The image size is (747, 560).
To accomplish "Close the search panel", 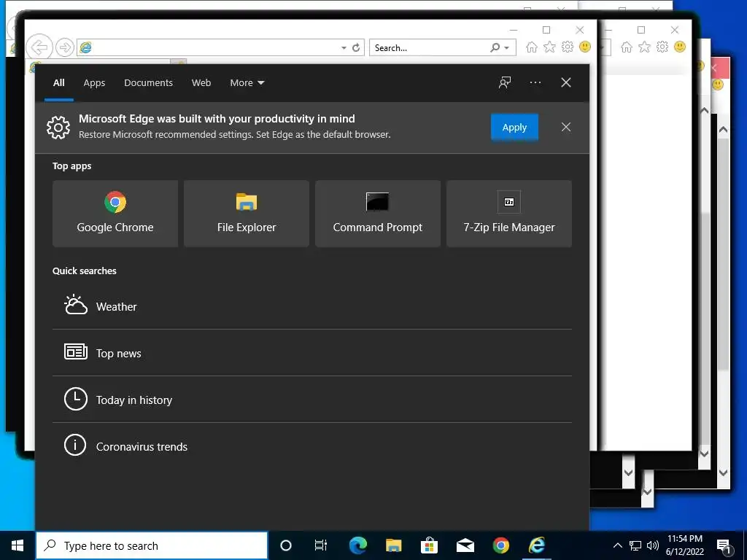I will [x=566, y=82].
